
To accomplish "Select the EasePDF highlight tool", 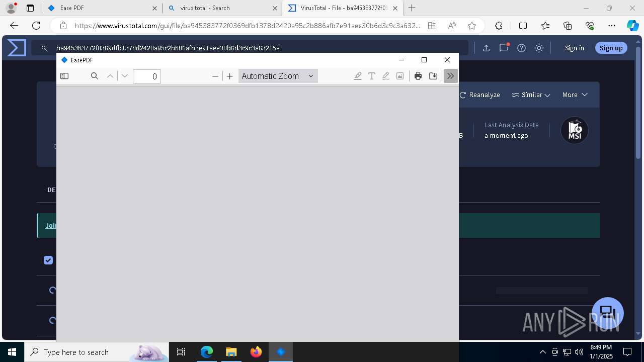I will click(x=358, y=76).
